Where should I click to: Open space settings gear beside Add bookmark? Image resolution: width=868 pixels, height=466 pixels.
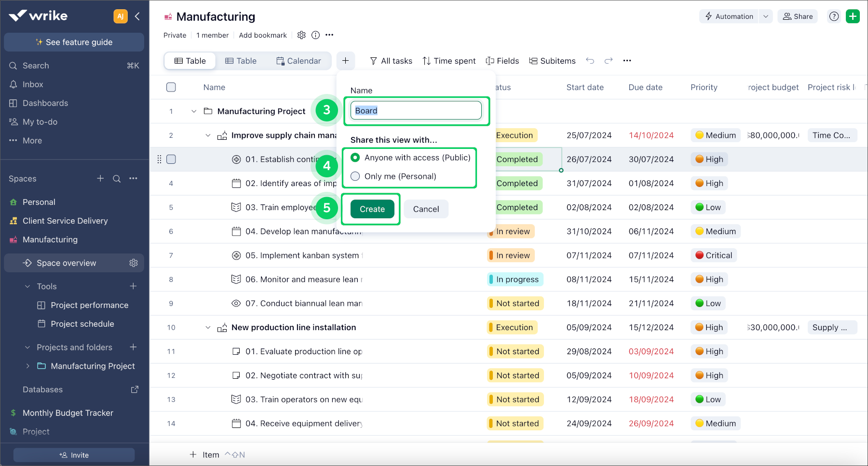click(x=301, y=35)
